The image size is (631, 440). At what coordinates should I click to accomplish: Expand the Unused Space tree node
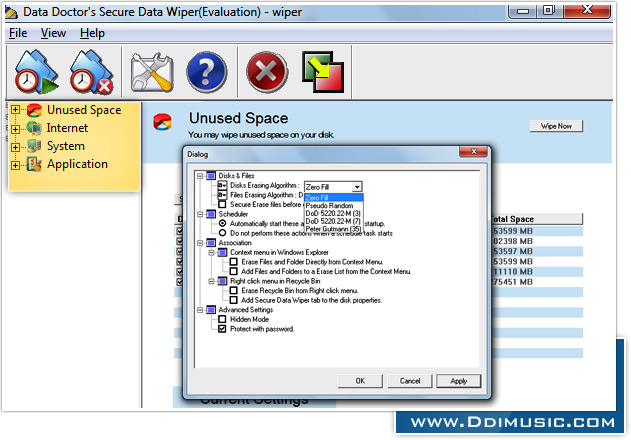15,110
